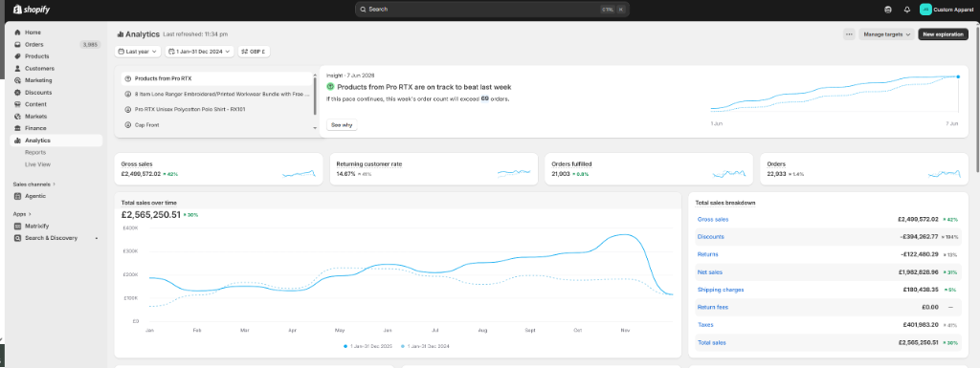The height and width of the screenshot is (368, 980).
Task: Click the Total sales breakdown heading
Action: (725, 203)
